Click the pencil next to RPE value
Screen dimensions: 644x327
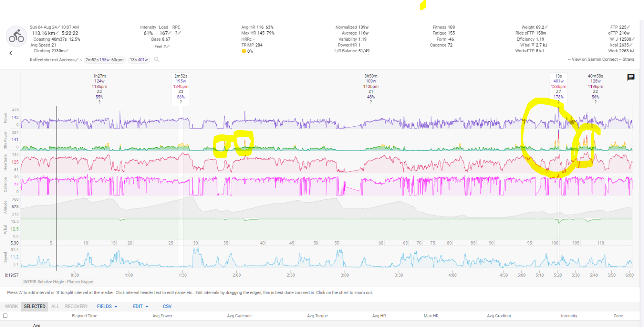coord(180,33)
